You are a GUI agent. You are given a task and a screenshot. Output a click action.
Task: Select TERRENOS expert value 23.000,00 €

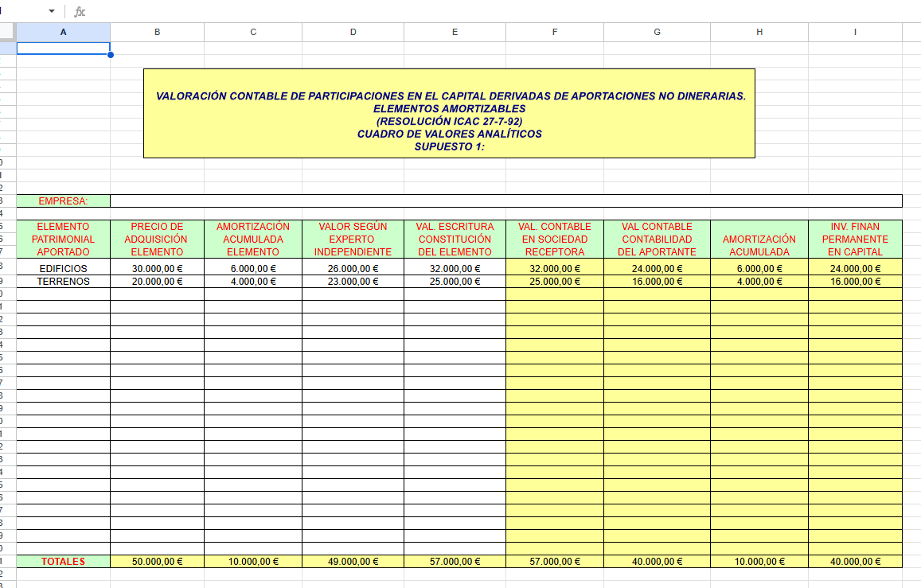pyautogui.click(x=353, y=282)
